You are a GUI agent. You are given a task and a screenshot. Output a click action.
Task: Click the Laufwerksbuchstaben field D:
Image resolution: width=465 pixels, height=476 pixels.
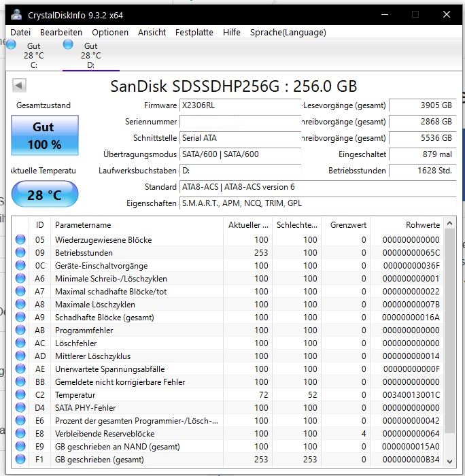(240, 171)
